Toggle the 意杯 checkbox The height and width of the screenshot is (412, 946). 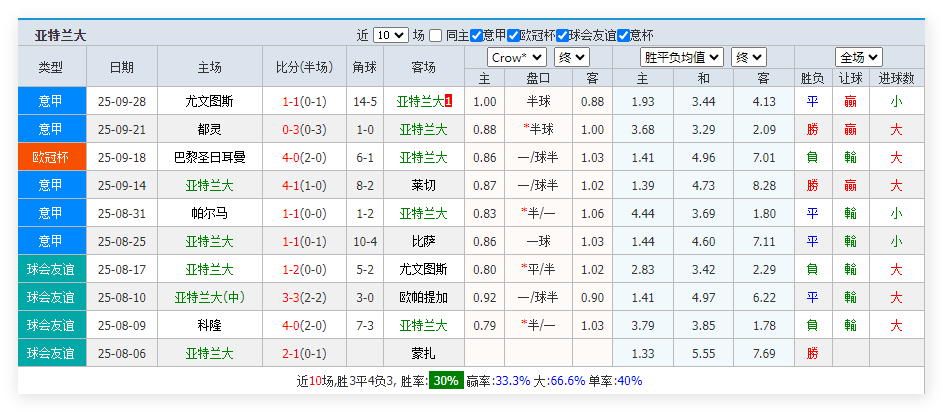tap(623, 35)
